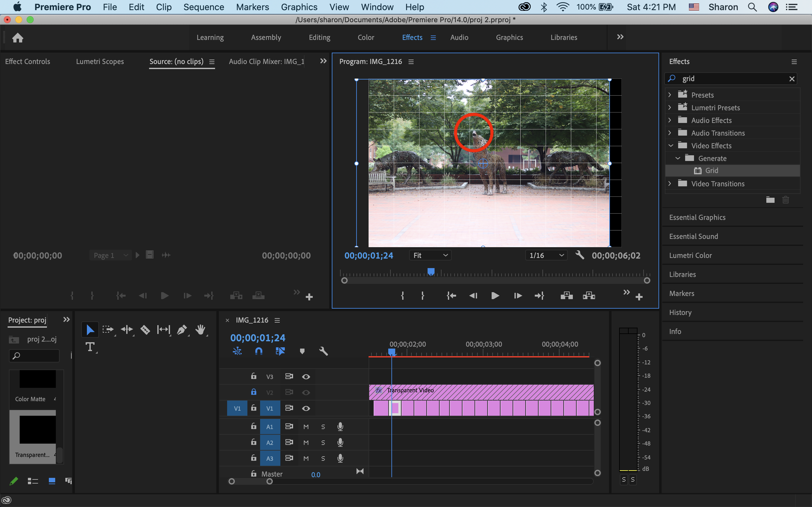
Task: Mute audio track A1
Action: point(306,427)
